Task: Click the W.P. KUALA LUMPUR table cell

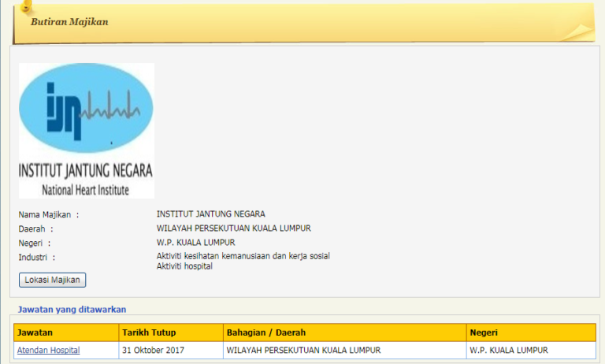Action: click(x=531, y=350)
